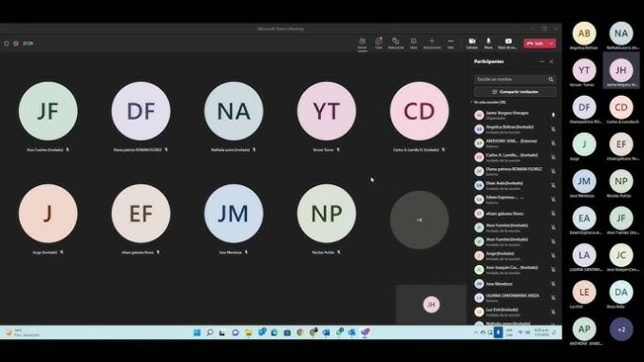
Task: Select Angelica Beltran in participants list
Action: point(515,129)
